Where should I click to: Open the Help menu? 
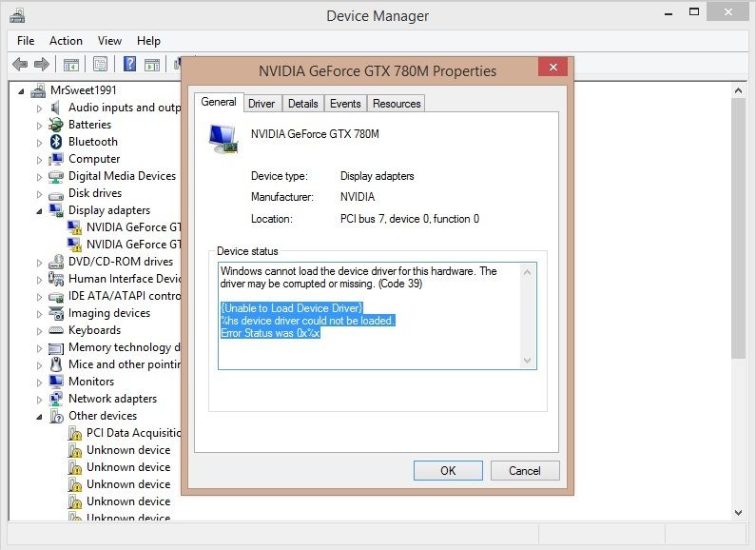(148, 41)
